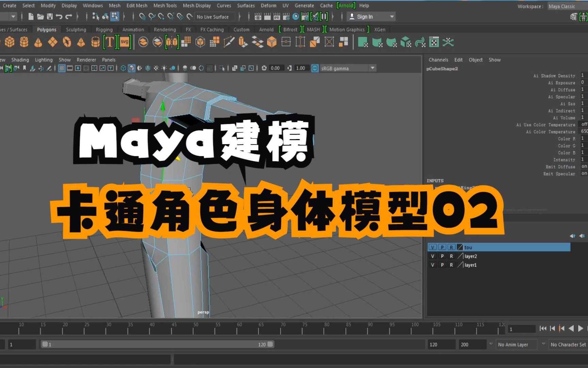Expand the No Character Set selector
Viewport: 588px width, 368px height.
point(568,344)
